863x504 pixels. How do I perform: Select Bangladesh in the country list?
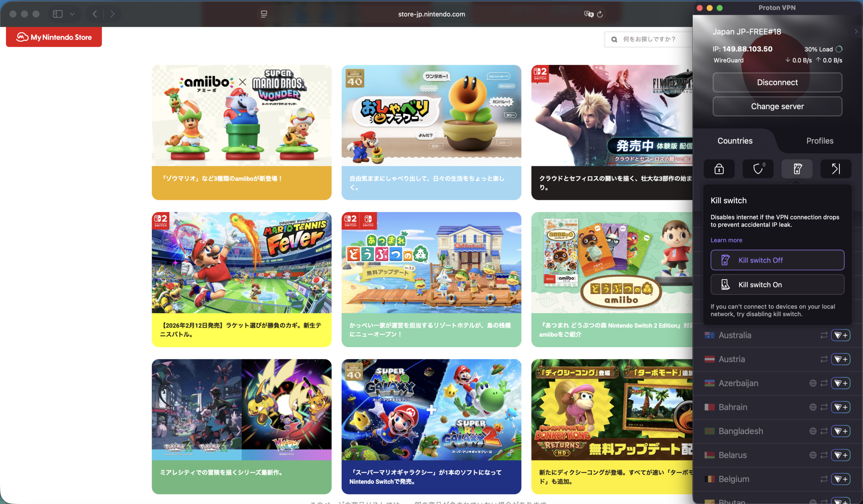click(741, 431)
